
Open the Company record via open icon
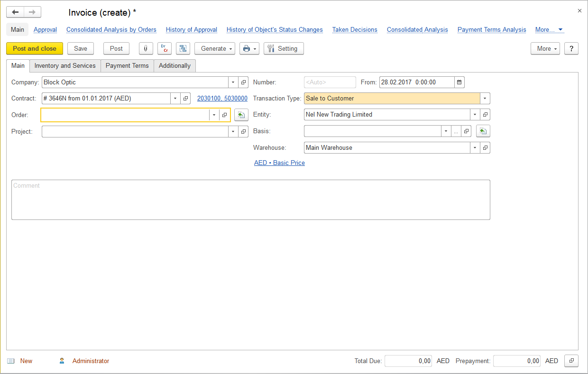click(x=243, y=82)
